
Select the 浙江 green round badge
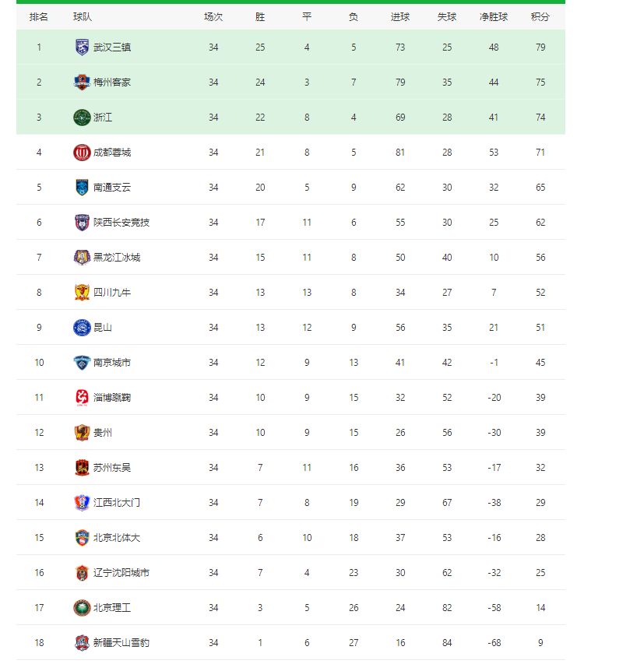[82, 118]
